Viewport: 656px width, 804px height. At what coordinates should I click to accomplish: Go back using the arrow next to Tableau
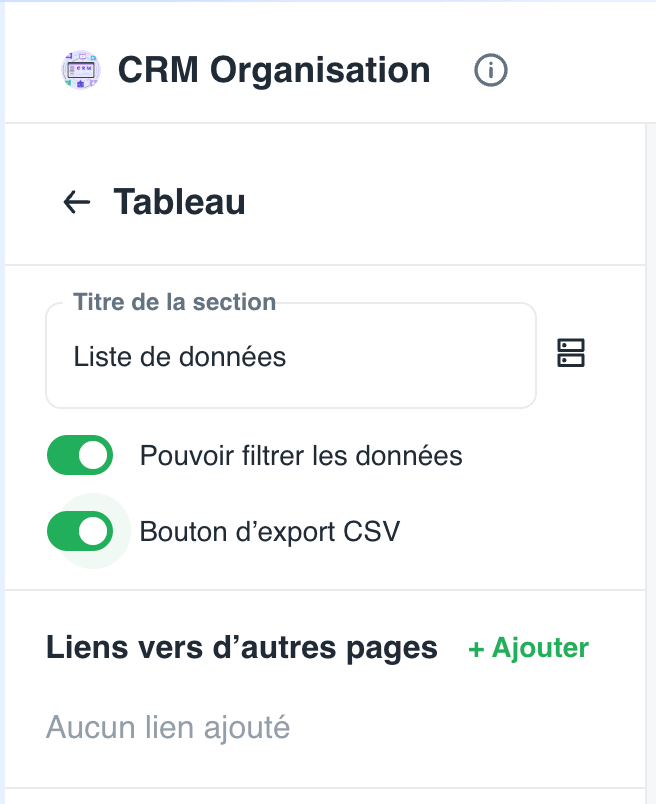click(77, 202)
